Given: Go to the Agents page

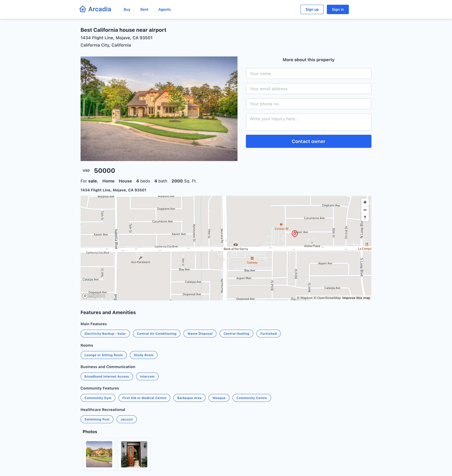Looking at the screenshot, I should [164, 9].
